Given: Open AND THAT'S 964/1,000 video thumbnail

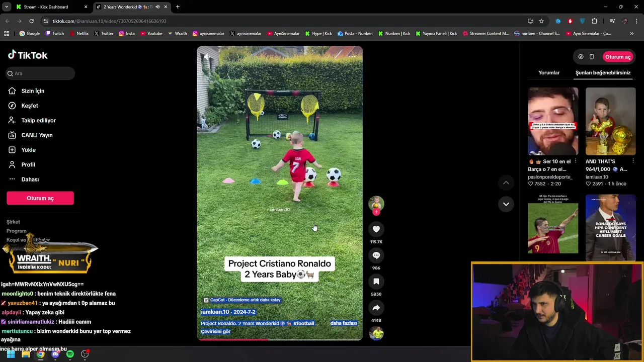Looking at the screenshot, I should (x=610, y=121).
